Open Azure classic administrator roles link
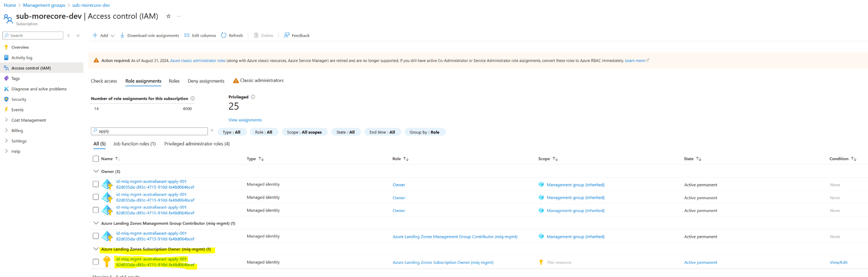Viewport: 868px width, 277px height. point(198,60)
